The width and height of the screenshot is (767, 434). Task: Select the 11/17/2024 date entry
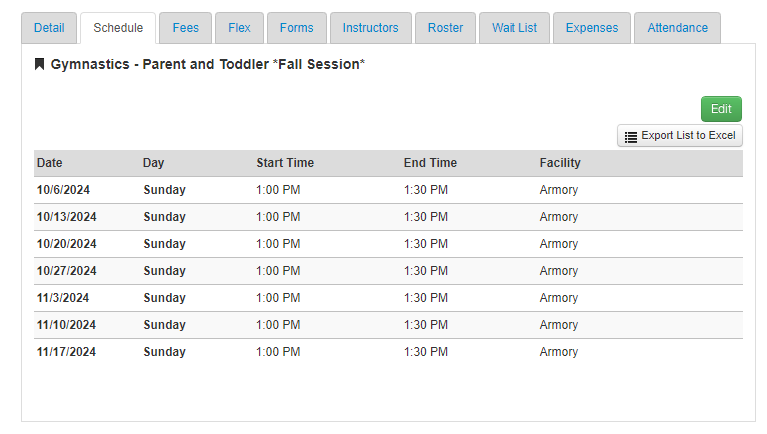[x=67, y=352]
